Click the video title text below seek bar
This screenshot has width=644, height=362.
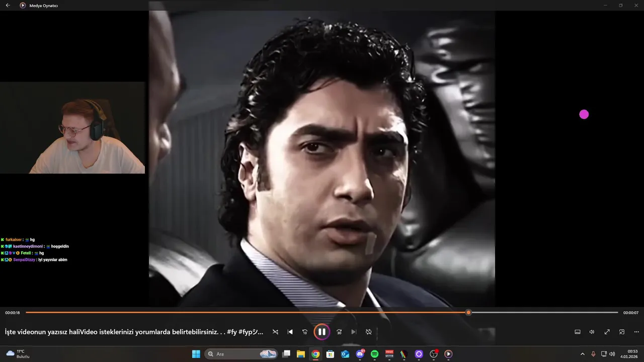pos(134,332)
